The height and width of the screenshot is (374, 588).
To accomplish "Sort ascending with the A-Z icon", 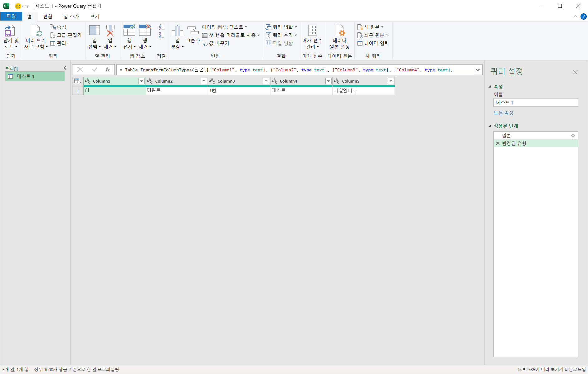I will point(161,27).
